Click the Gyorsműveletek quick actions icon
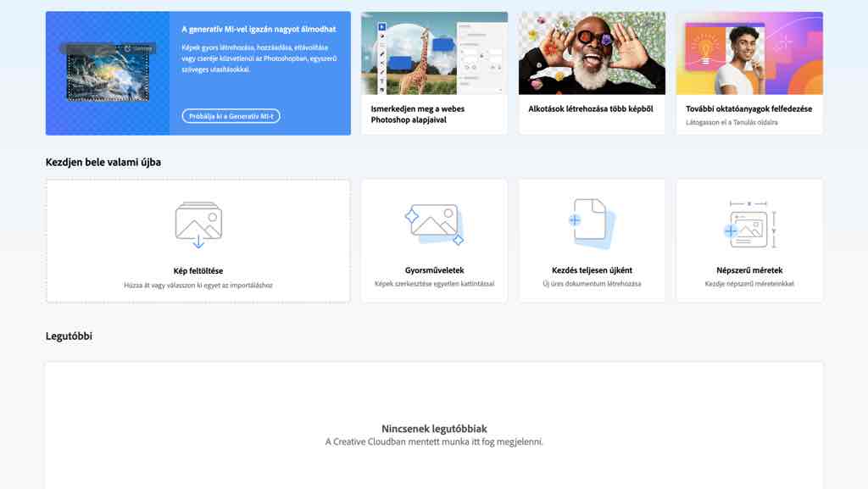This screenshot has width=868, height=489. (x=435, y=224)
